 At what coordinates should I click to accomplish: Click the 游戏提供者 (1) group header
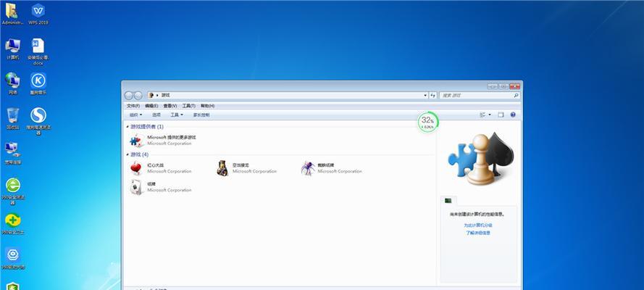147,127
